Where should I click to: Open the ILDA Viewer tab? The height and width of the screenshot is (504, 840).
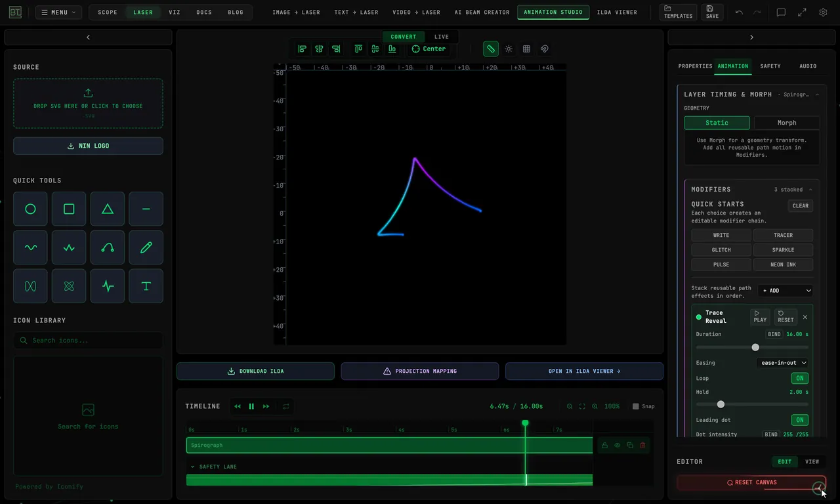pyautogui.click(x=617, y=12)
